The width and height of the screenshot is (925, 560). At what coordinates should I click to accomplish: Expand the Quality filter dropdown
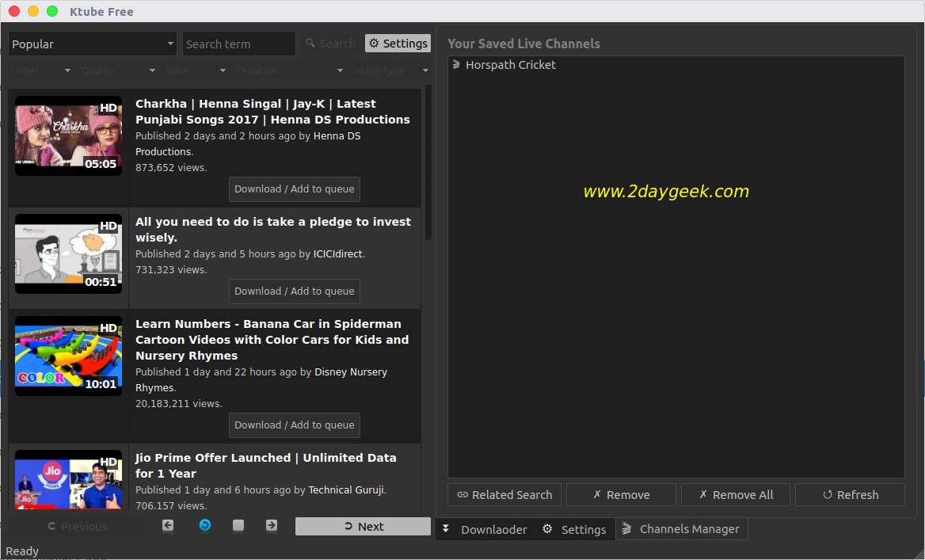pos(119,70)
